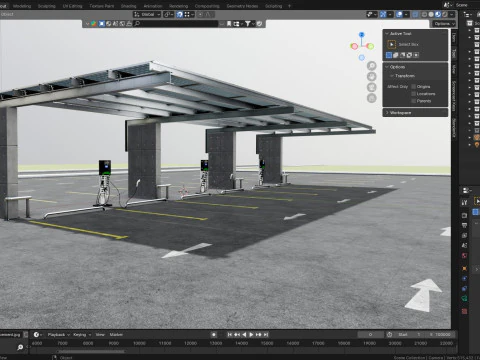Open the Texture Paint workspace tab
480x360 pixels.
[102, 6]
